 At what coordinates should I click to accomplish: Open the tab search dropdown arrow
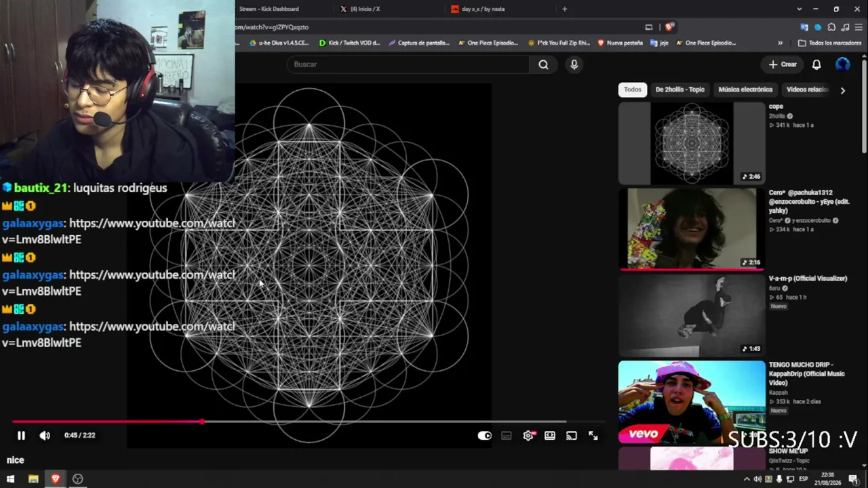click(799, 9)
